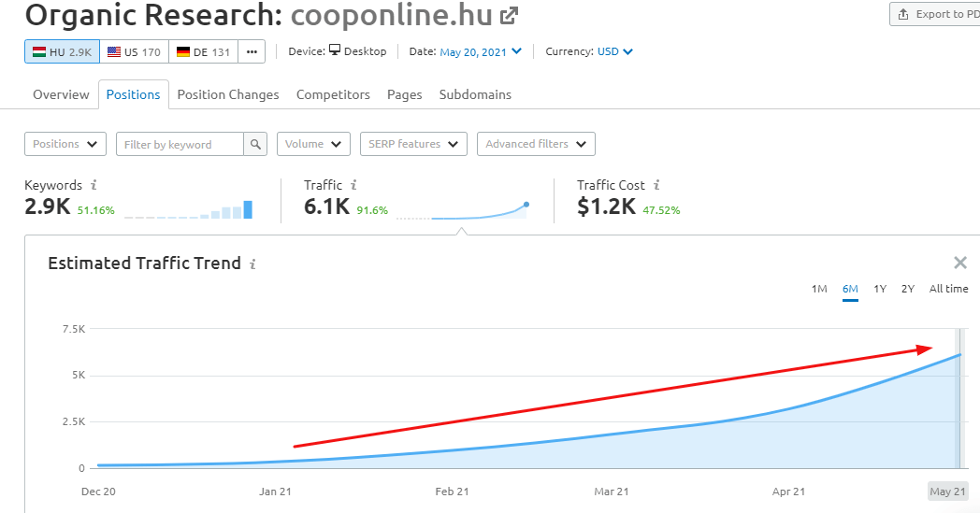Click the Apr 21 axis label
This screenshot has height=513, width=980.
[x=788, y=492]
